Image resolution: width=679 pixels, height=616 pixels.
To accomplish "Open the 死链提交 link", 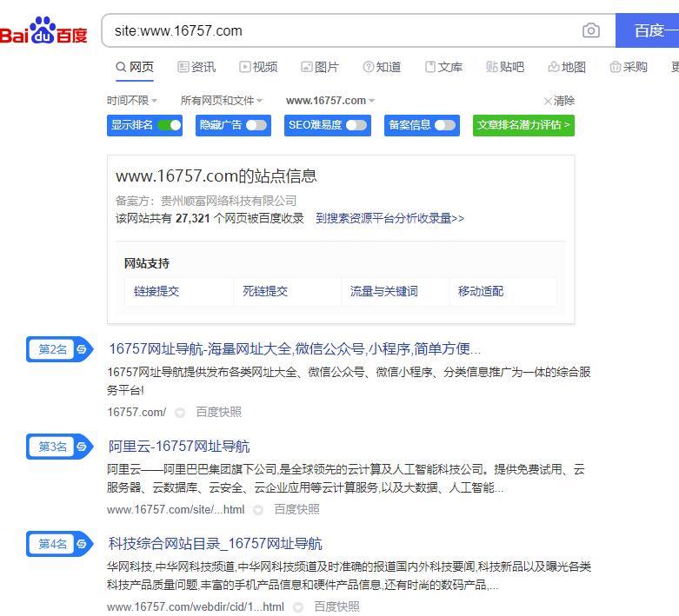I will [x=265, y=291].
